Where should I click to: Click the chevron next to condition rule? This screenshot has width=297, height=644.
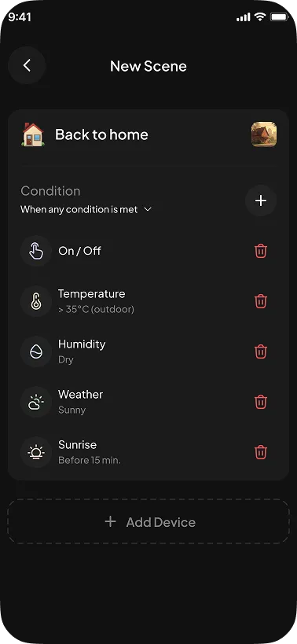click(148, 209)
